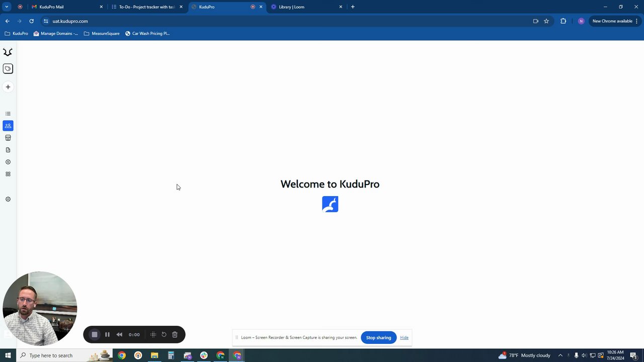Open the tag icon in sidebar

(8, 68)
